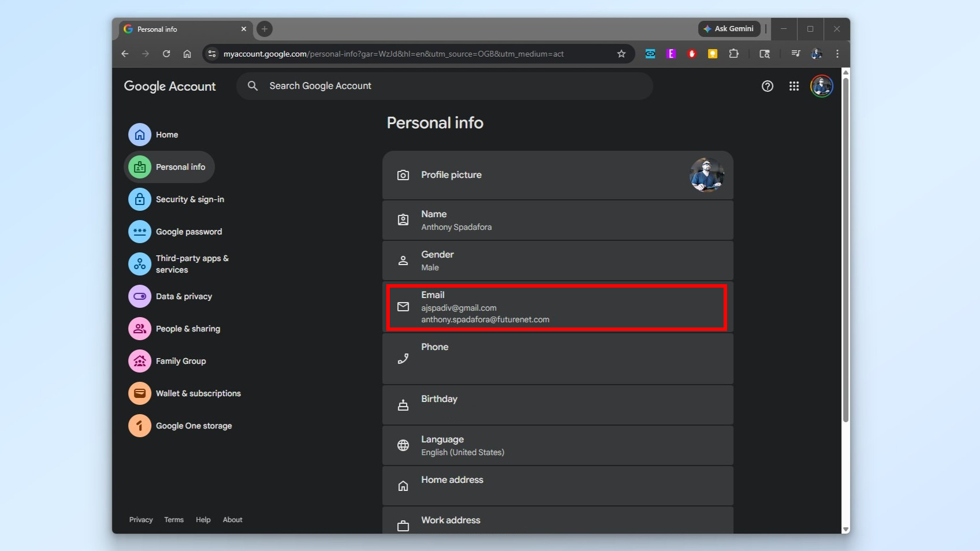Bookmark this page with the star icon
Image resolution: width=980 pixels, height=551 pixels.
[x=621, y=54]
